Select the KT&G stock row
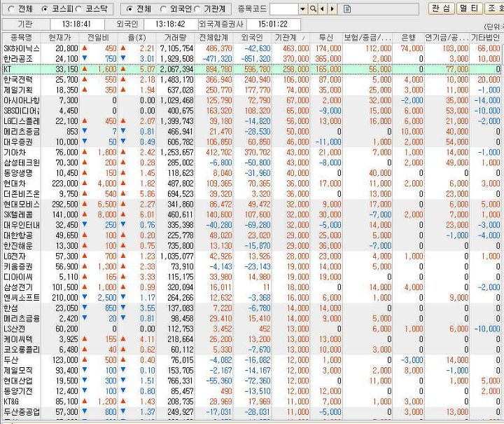The width and height of the screenshot is (504, 424). click(x=252, y=402)
